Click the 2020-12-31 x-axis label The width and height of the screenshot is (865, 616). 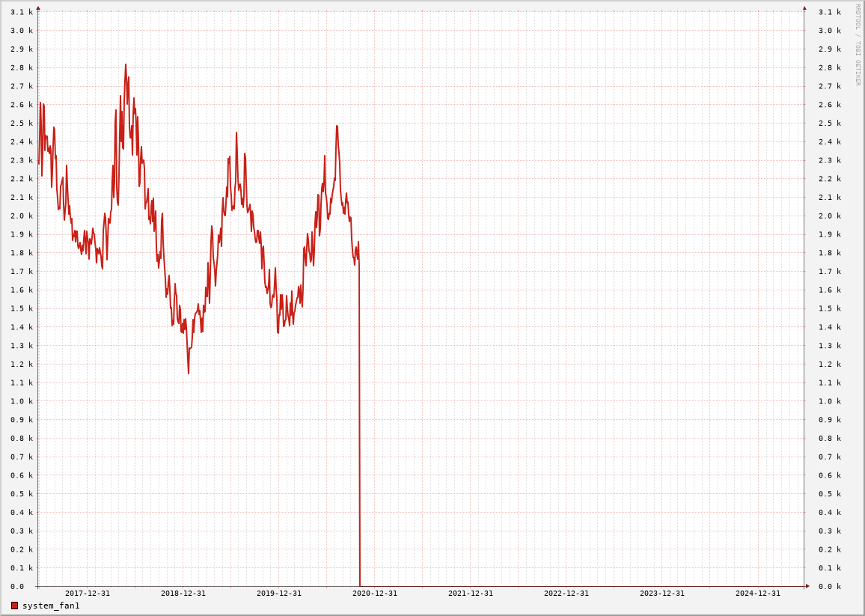(374, 594)
